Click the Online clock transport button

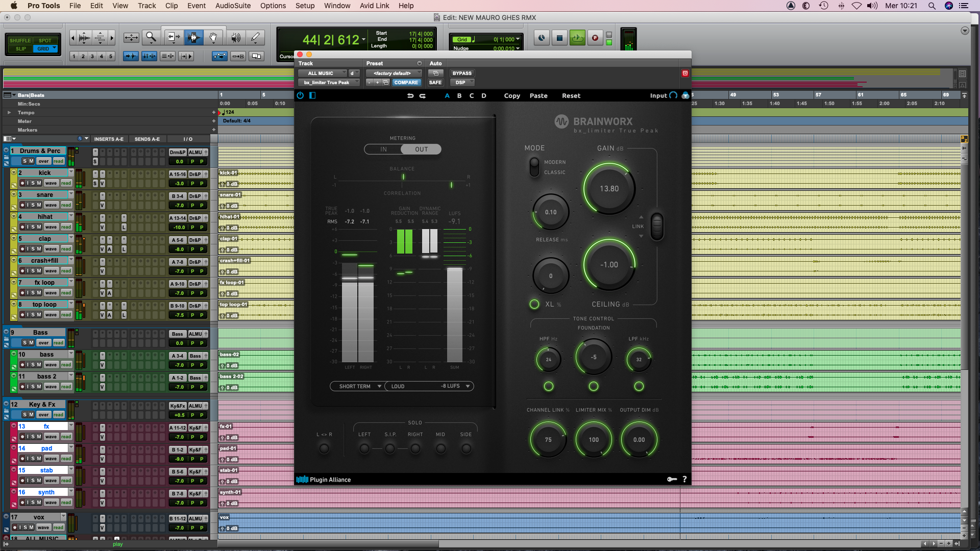[x=542, y=38]
